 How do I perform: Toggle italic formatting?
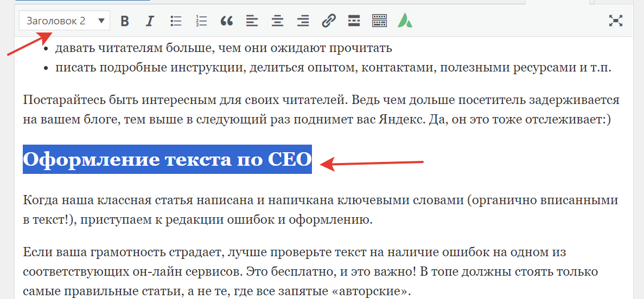[150, 21]
